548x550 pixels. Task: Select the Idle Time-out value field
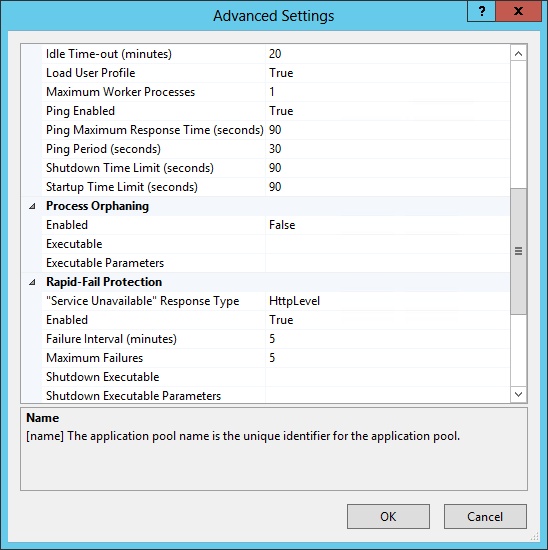click(x=387, y=54)
